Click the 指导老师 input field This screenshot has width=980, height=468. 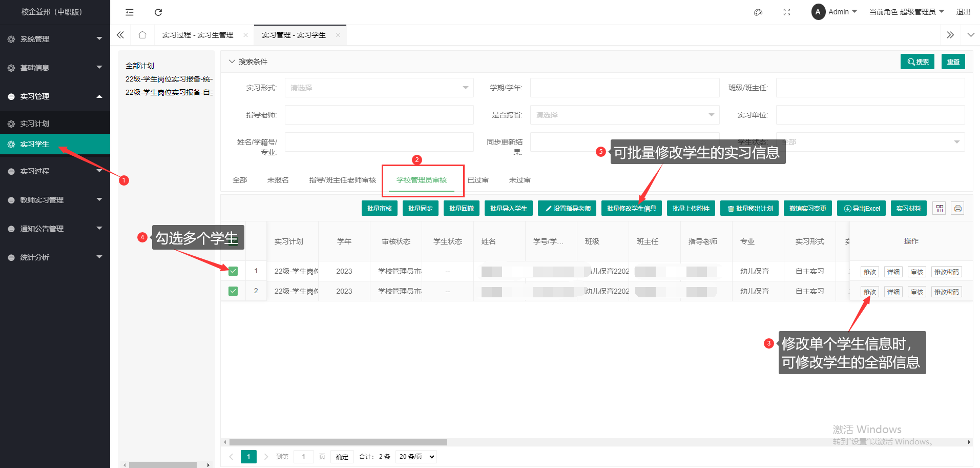click(x=379, y=115)
